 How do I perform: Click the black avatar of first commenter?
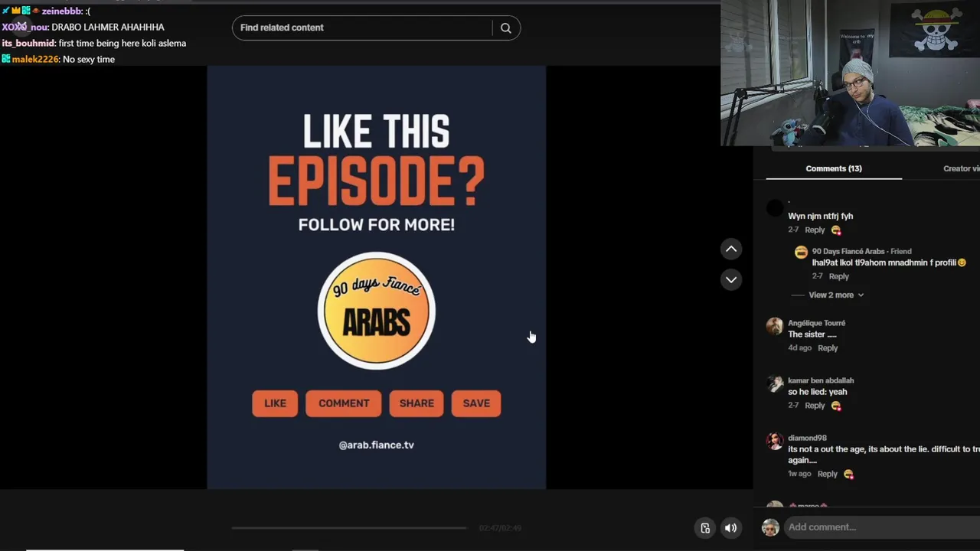[x=775, y=207]
